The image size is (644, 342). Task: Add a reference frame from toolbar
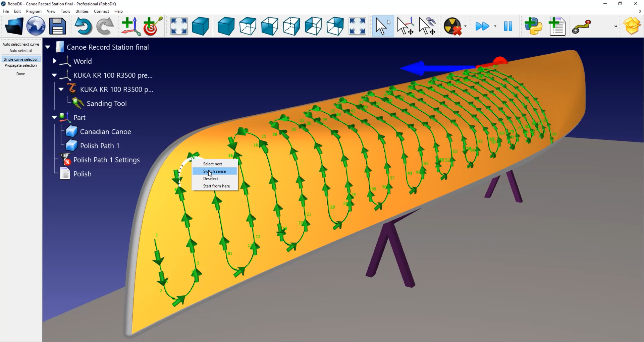[x=130, y=26]
